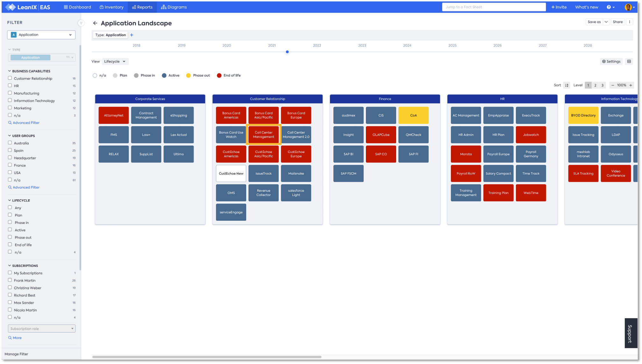This screenshot has height=364, width=642.
Task: Zoom in with the plus icon
Action: point(631,85)
